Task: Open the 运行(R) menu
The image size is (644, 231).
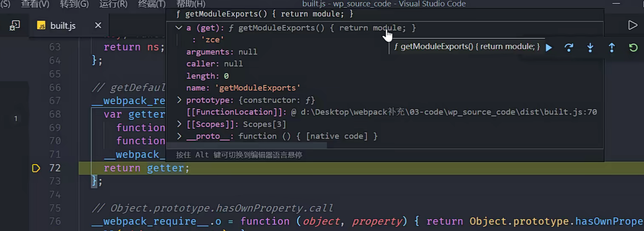Action: 113,4
